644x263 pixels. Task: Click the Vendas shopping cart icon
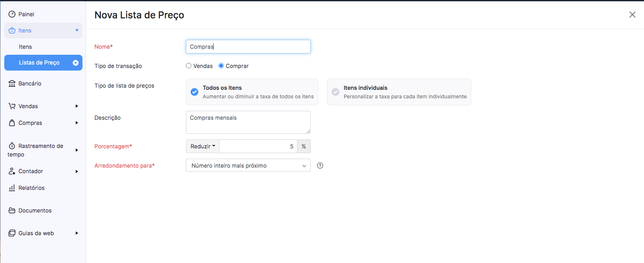(x=12, y=106)
